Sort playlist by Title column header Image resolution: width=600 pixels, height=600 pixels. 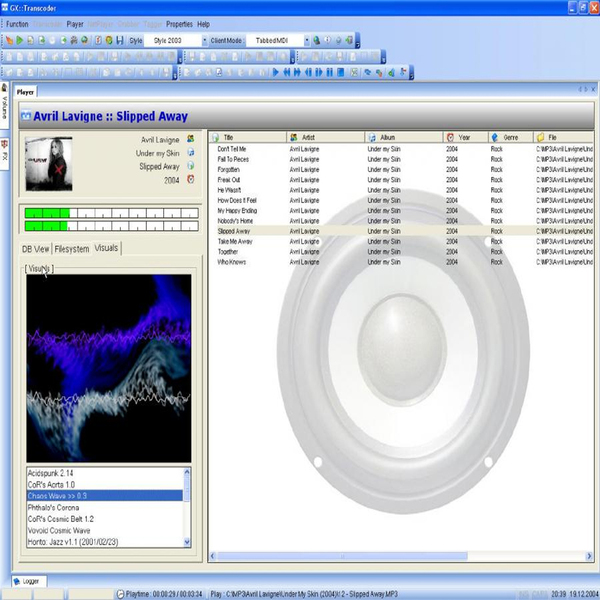(248, 137)
